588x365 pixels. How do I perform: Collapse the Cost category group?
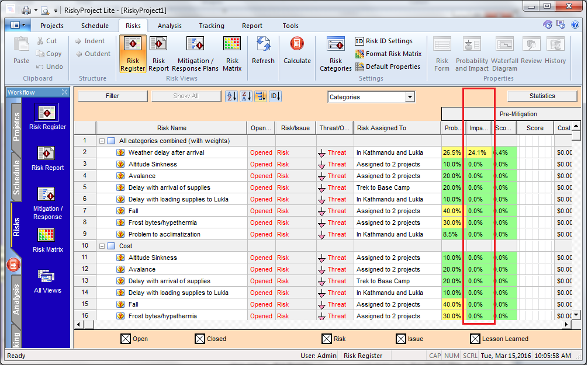102,246
